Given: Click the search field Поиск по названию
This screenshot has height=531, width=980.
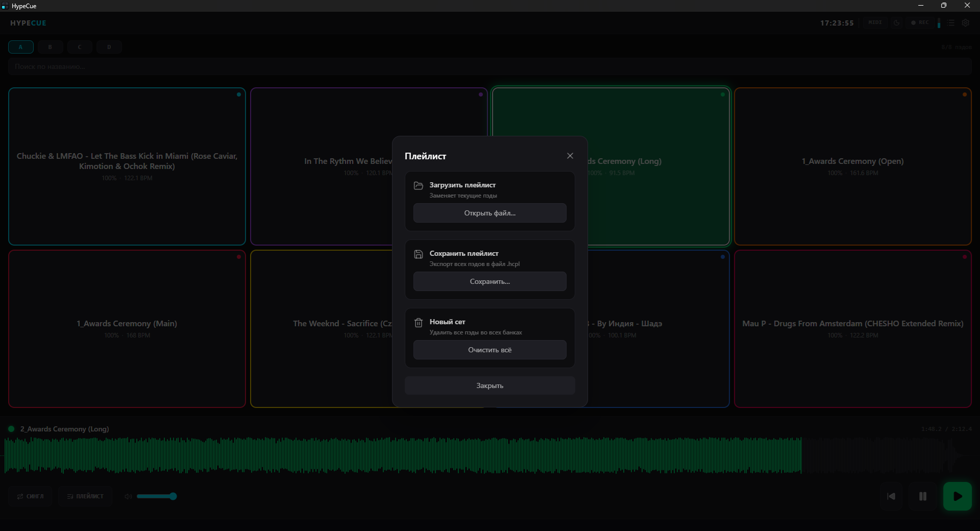Looking at the screenshot, I should tap(489, 66).
